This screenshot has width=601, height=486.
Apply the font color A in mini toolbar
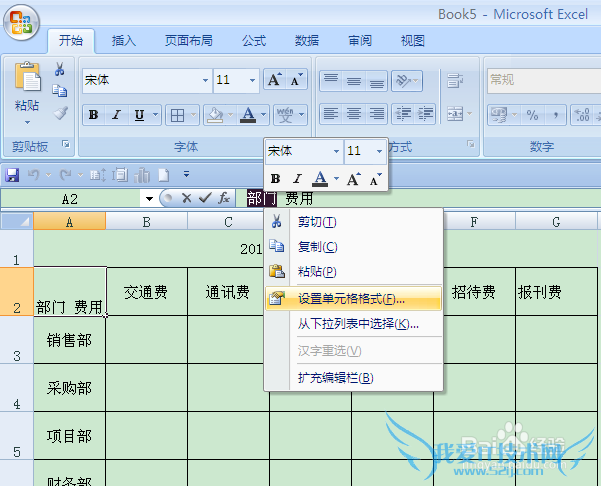[x=320, y=179]
